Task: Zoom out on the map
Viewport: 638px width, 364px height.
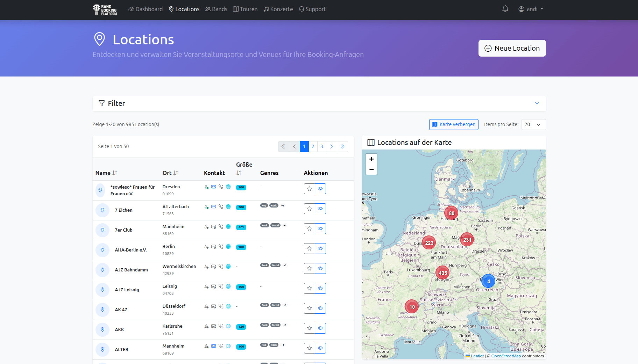Action: 371,170
